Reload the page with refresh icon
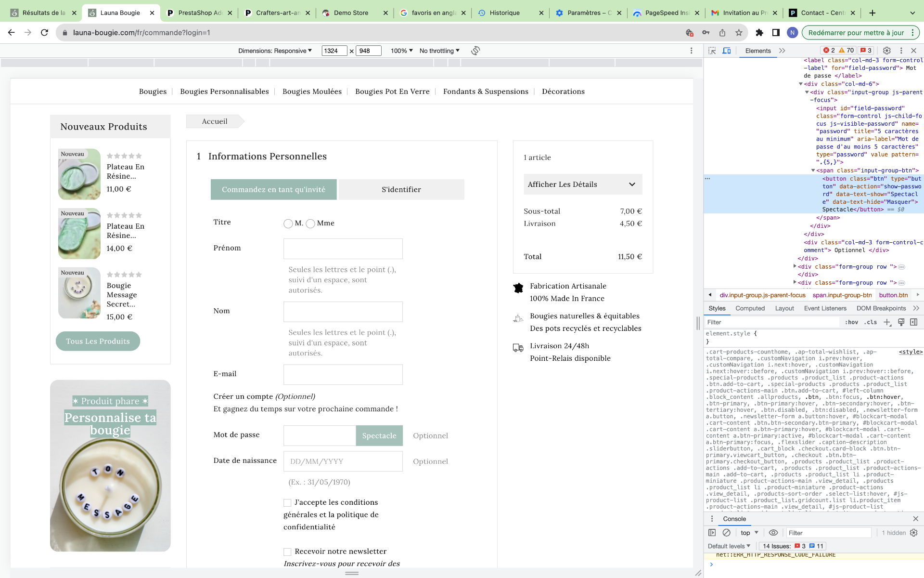 pyautogui.click(x=44, y=33)
